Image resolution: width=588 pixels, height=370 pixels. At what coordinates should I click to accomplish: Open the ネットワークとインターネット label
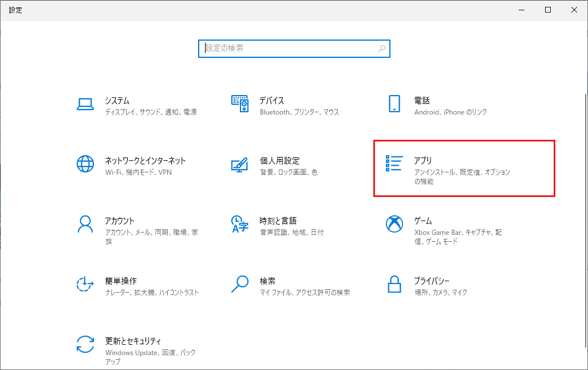(145, 160)
